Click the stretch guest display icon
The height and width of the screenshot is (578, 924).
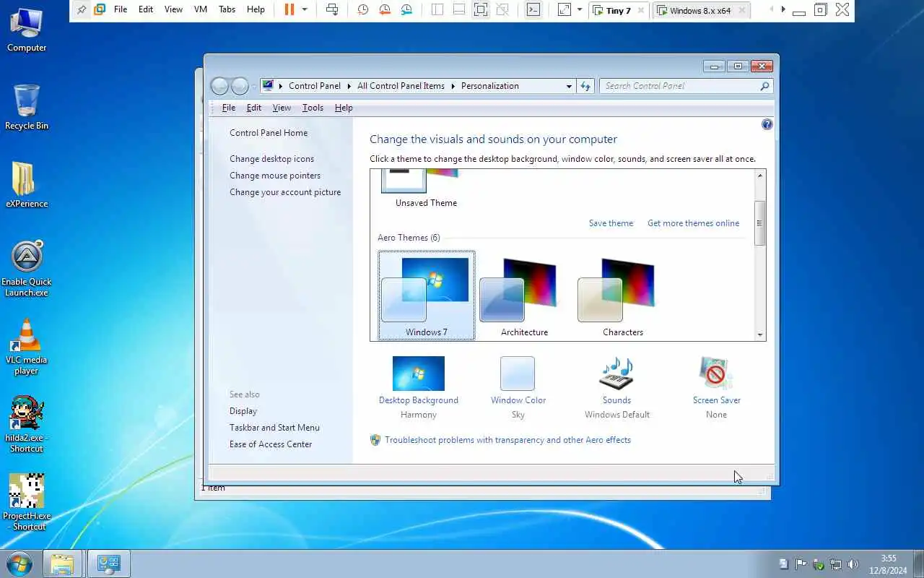[565, 9]
